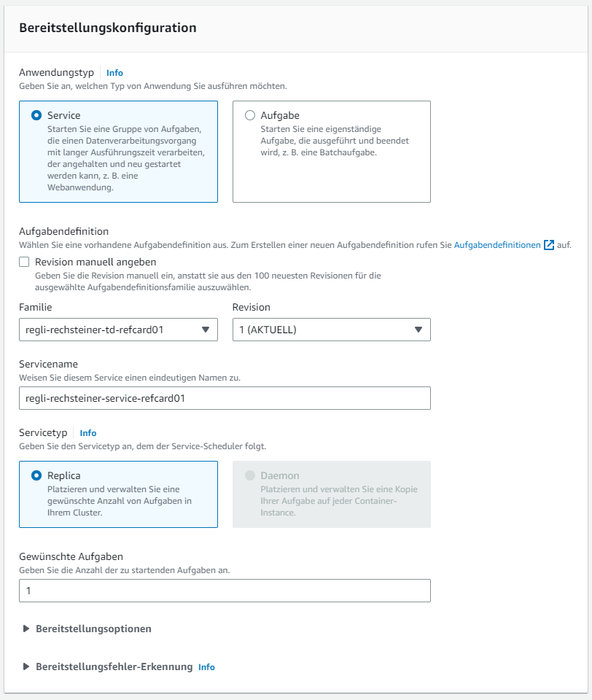Enable Revision manuell angeben checkbox
Image resolution: width=592 pixels, height=700 pixels.
tap(25, 262)
